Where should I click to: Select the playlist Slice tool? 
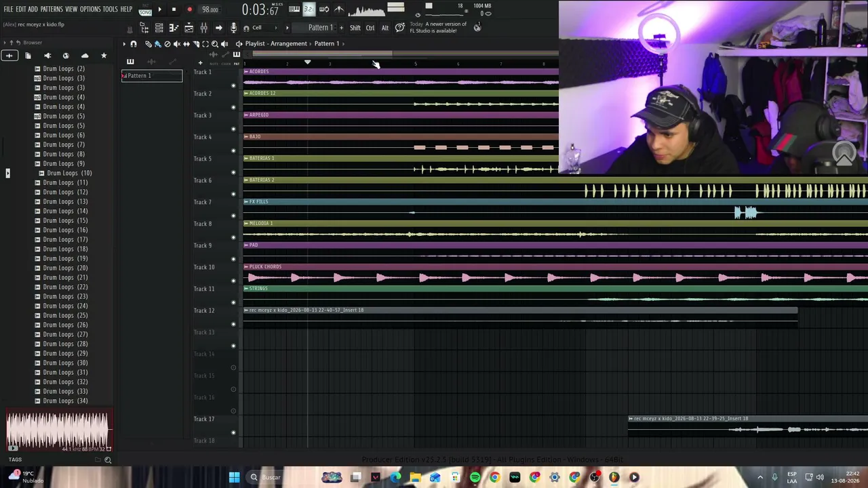[196, 44]
